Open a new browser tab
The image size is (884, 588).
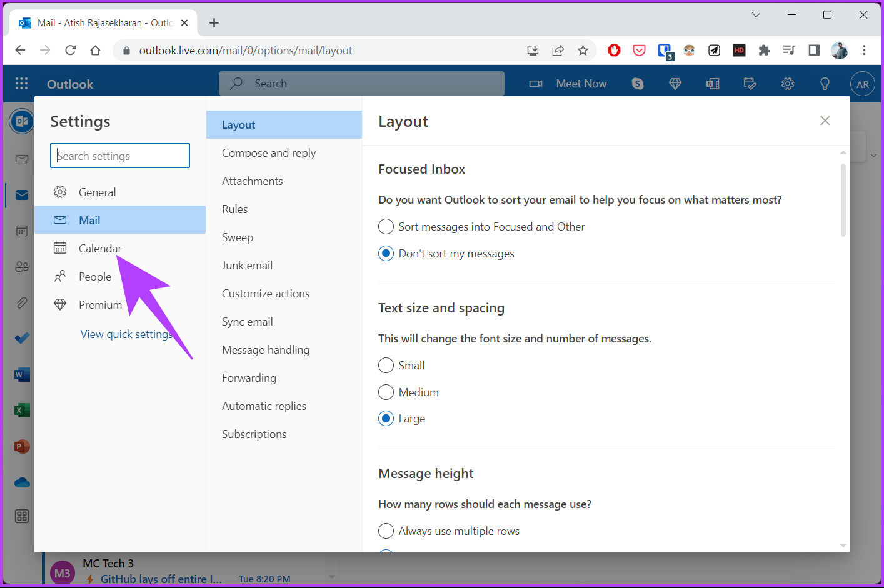tap(214, 22)
